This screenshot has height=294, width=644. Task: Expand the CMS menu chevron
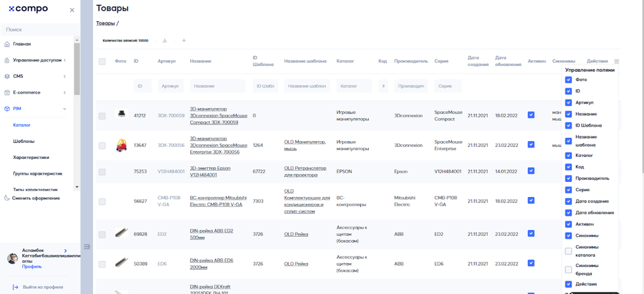click(x=65, y=76)
